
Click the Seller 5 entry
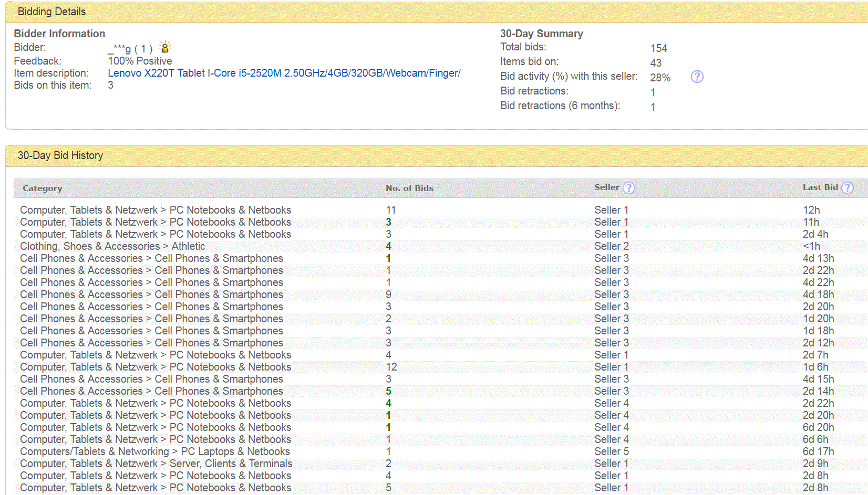pyautogui.click(x=611, y=451)
